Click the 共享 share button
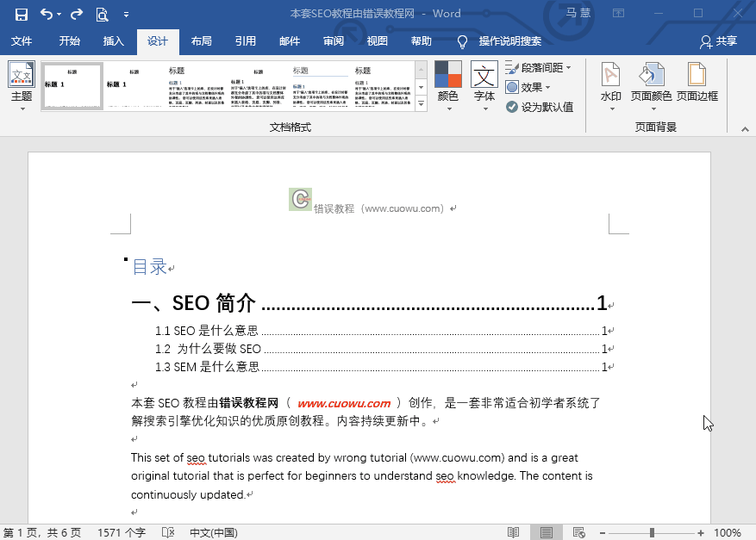756x540 pixels. coord(719,41)
